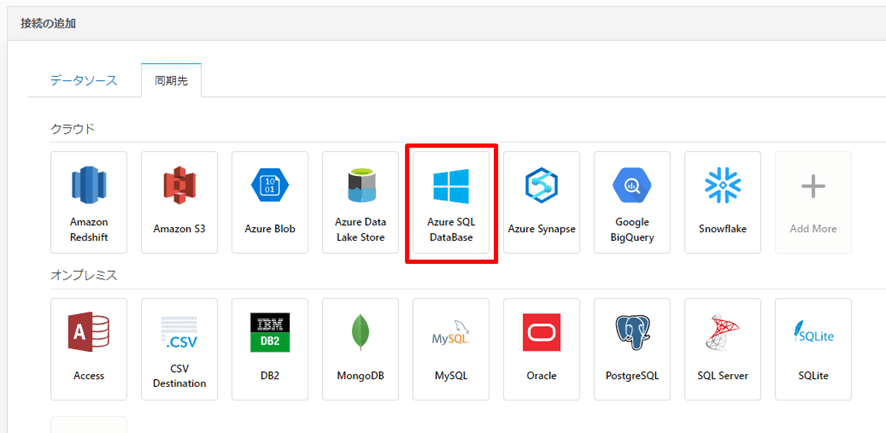Image resolution: width=886 pixels, height=433 pixels.
Task: Click the Azure Blob connector
Action: [x=270, y=201]
